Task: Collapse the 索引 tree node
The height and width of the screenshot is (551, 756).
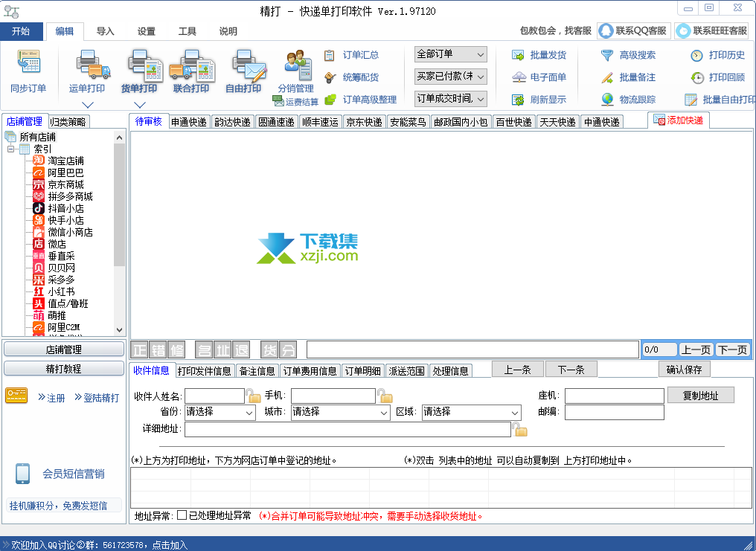Action: (x=10, y=149)
